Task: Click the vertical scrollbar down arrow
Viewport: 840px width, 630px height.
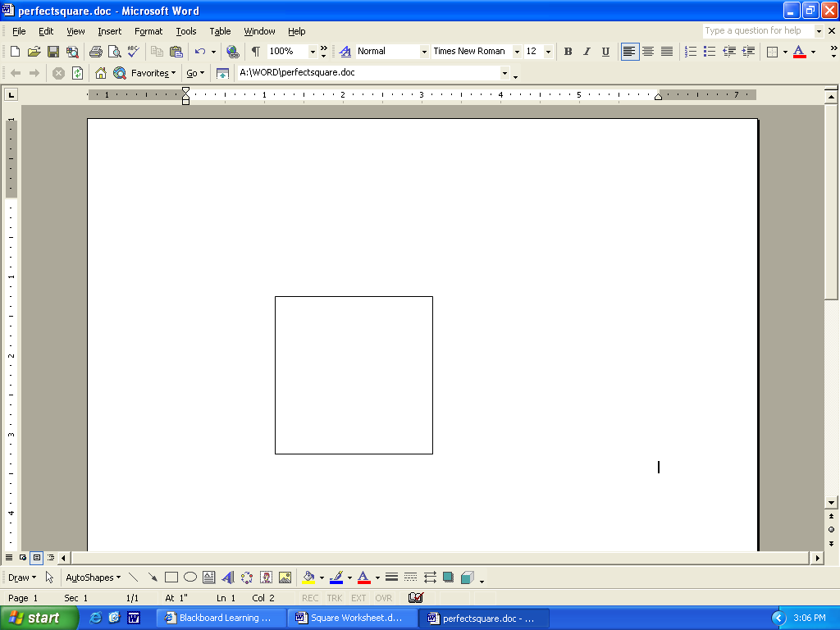Action: coord(831,503)
